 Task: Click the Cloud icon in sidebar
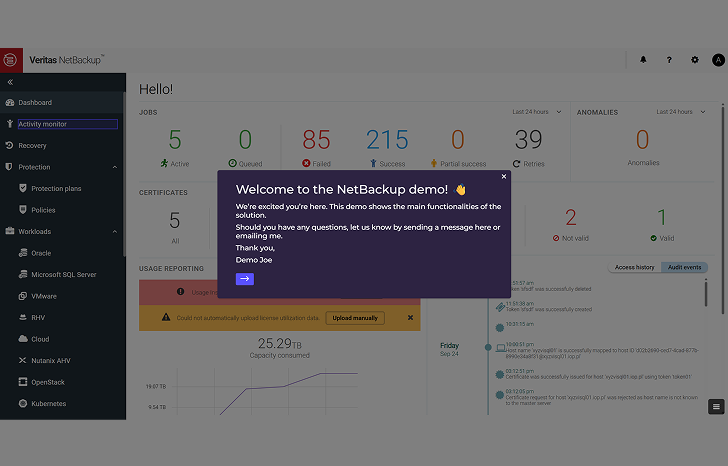(x=23, y=338)
